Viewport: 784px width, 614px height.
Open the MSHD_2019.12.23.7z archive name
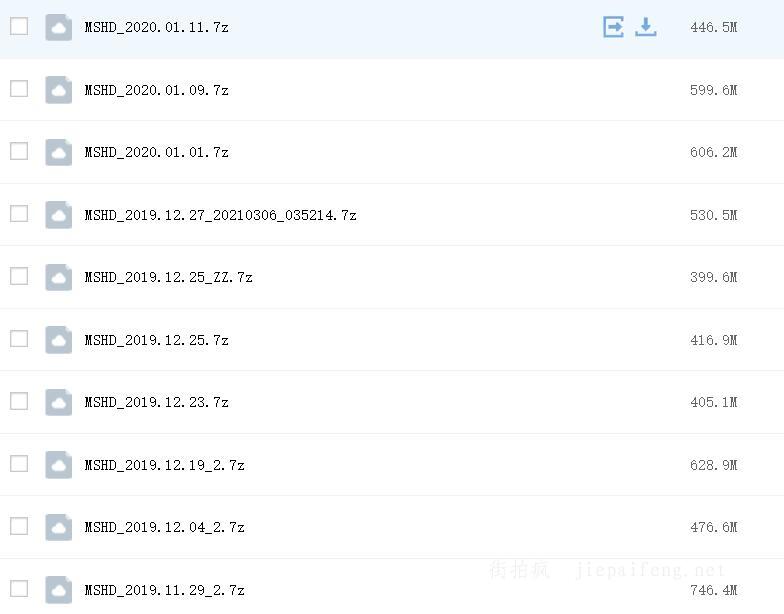(156, 403)
